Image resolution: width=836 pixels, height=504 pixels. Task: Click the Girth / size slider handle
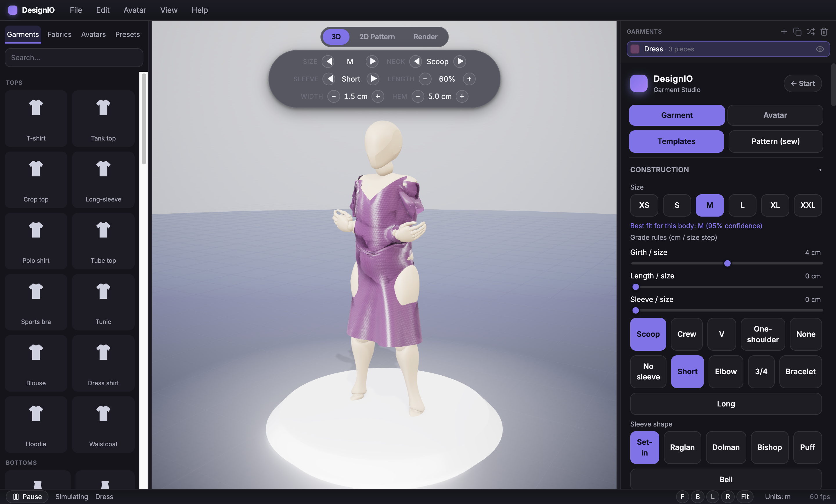[727, 263]
